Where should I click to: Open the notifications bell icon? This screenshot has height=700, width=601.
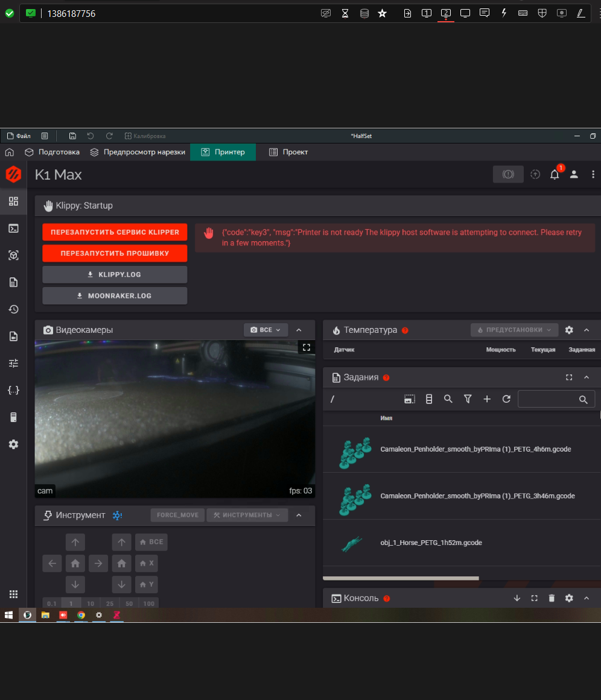tap(554, 175)
